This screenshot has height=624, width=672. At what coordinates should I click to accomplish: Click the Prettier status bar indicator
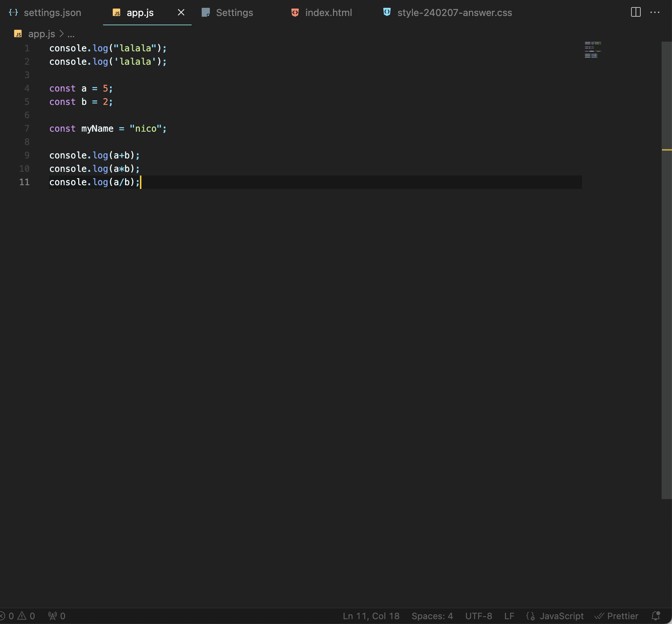617,616
